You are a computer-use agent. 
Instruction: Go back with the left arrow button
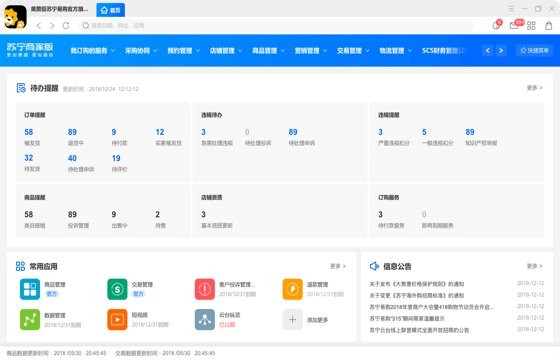coord(39,26)
